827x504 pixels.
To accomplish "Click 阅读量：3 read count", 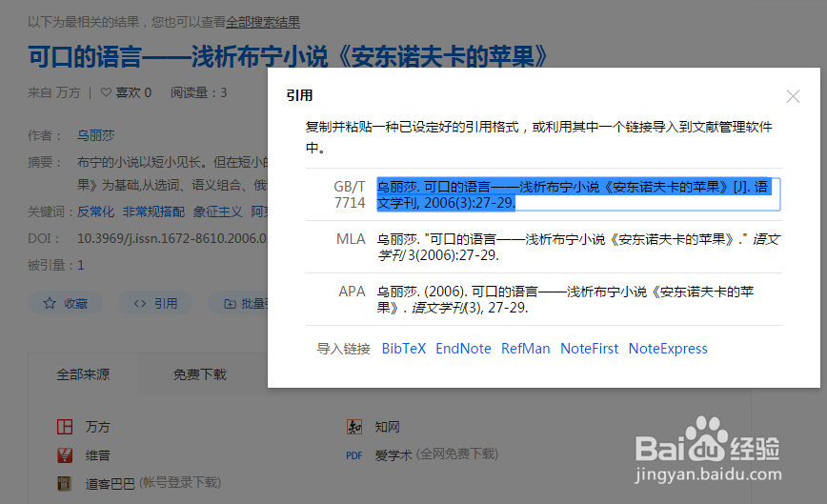I will pos(198,92).
